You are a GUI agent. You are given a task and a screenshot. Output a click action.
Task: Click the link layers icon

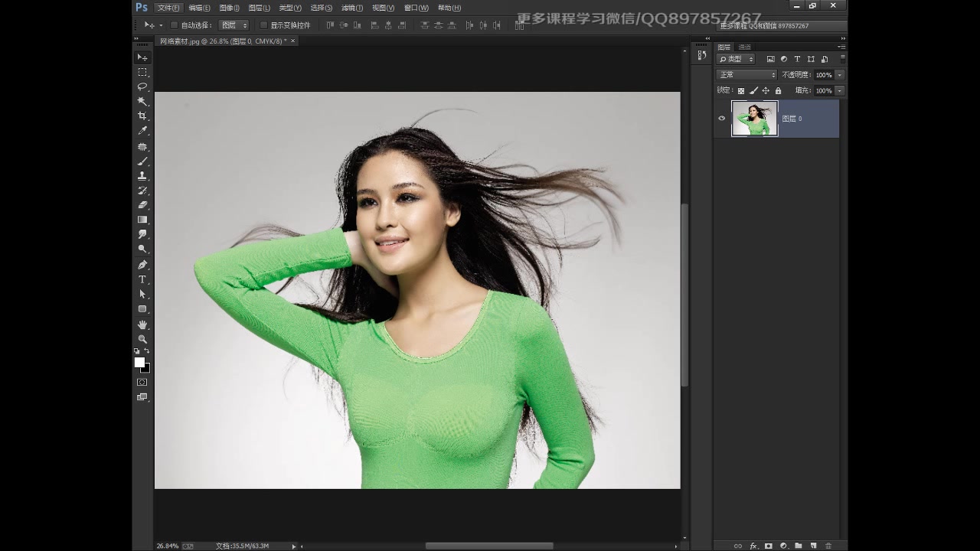[738, 546]
